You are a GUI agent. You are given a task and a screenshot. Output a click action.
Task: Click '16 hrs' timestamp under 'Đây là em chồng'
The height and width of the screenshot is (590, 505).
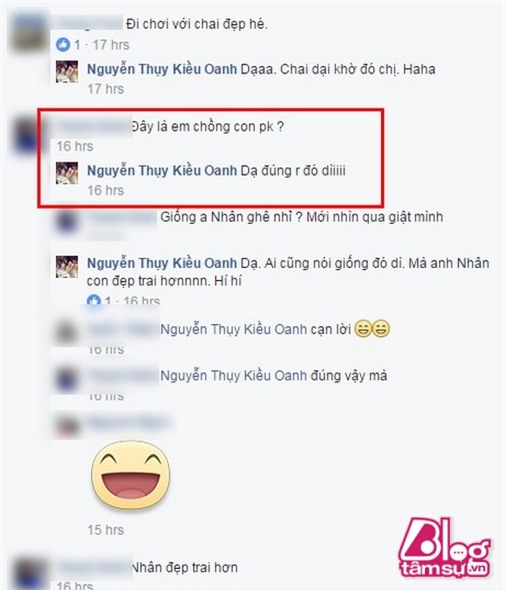coord(75,146)
